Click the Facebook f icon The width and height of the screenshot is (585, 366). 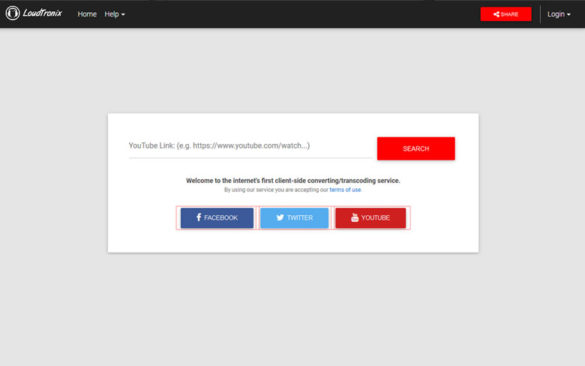199,217
